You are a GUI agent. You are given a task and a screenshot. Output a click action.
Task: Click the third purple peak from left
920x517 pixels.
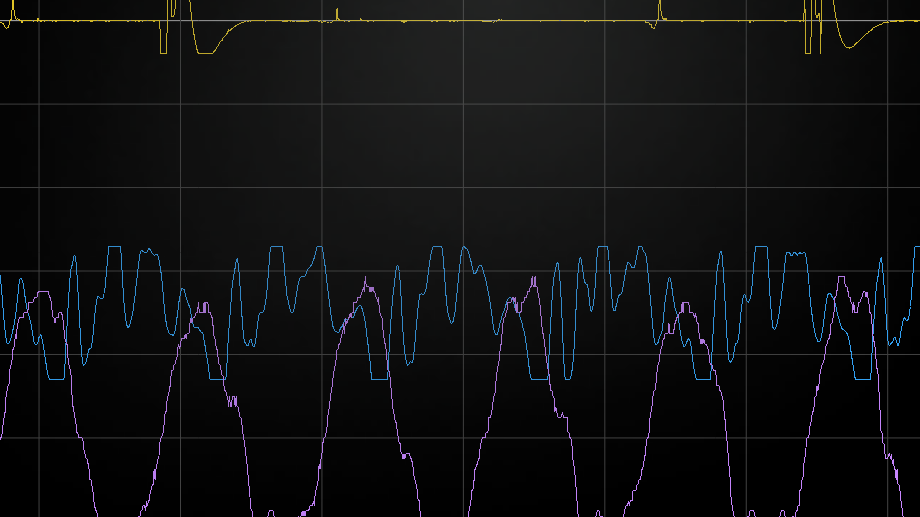tap(368, 287)
